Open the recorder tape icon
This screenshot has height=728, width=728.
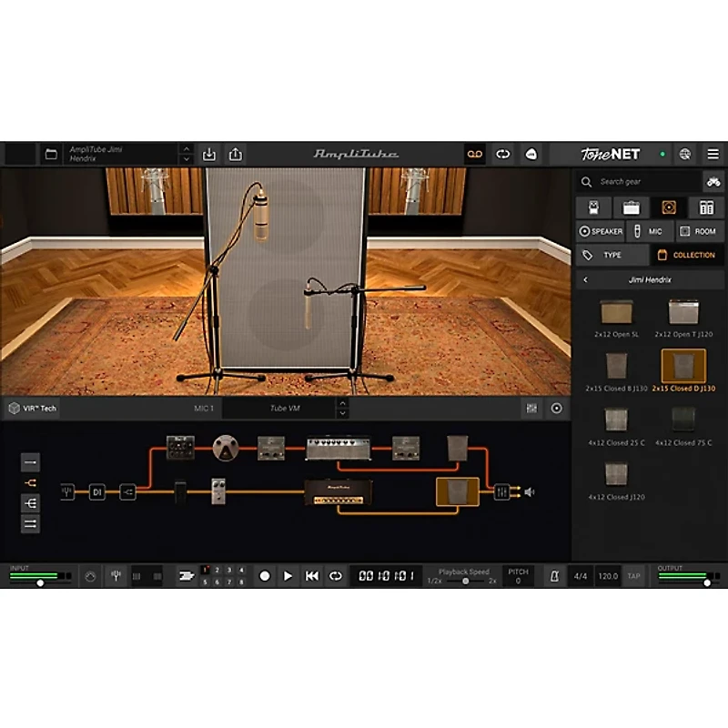pyautogui.click(x=474, y=154)
